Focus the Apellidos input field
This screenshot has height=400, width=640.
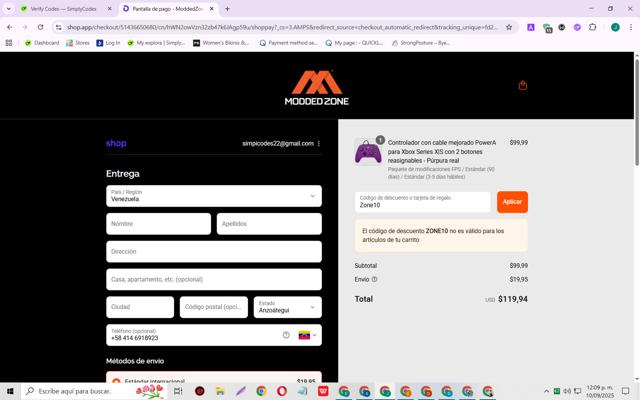(269, 224)
